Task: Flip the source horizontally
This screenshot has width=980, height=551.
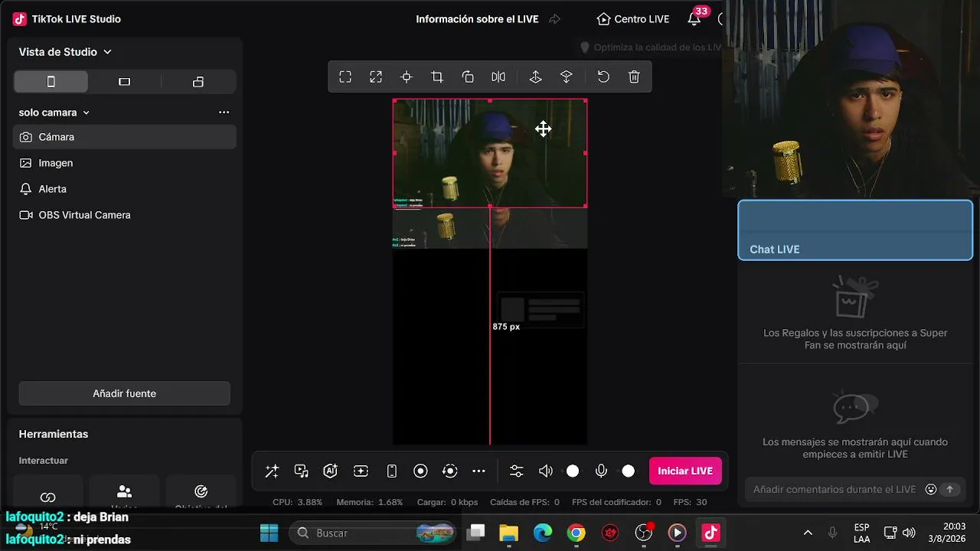Action: (498, 77)
